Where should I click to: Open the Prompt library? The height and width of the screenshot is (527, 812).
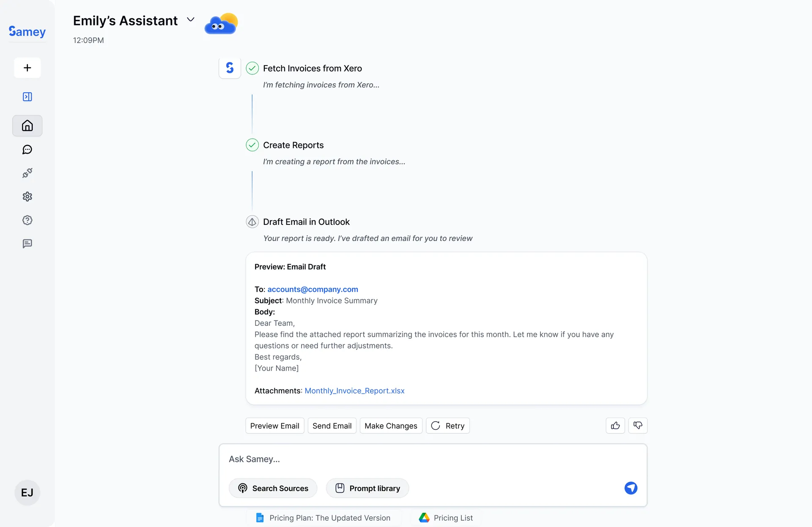click(x=368, y=488)
